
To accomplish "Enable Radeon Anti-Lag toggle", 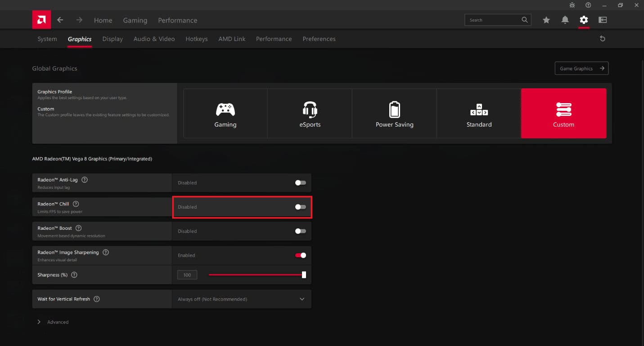I will click(300, 183).
